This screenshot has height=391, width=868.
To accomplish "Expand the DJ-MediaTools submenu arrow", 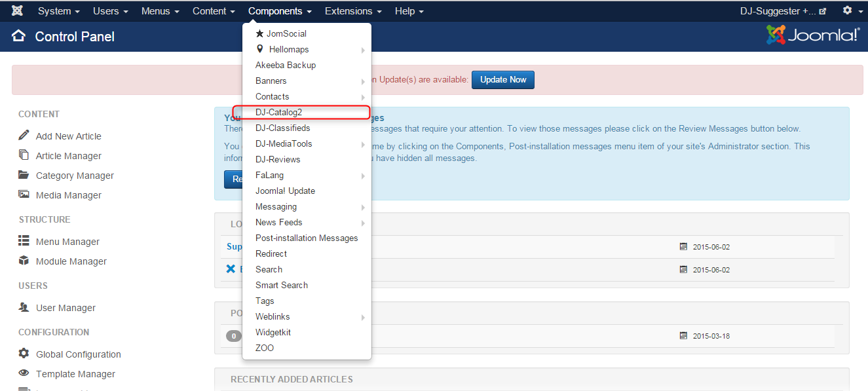I will point(363,144).
